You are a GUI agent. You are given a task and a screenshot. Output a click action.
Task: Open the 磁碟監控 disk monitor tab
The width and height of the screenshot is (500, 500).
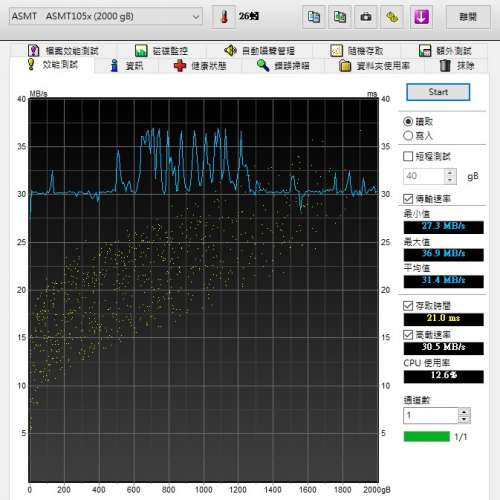pyautogui.click(x=161, y=51)
